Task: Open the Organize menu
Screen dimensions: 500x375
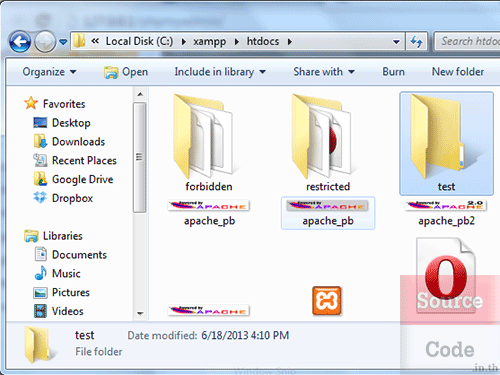Action: click(49, 72)
